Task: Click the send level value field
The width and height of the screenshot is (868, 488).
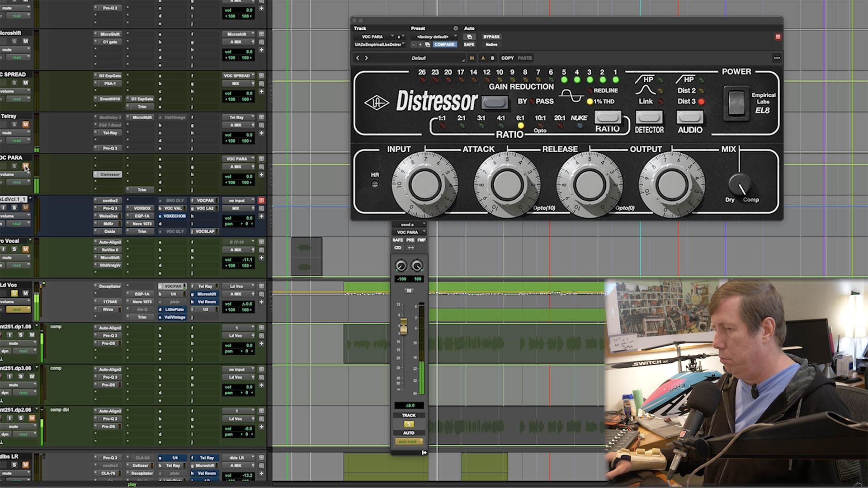Action: [x=409, y=405]
